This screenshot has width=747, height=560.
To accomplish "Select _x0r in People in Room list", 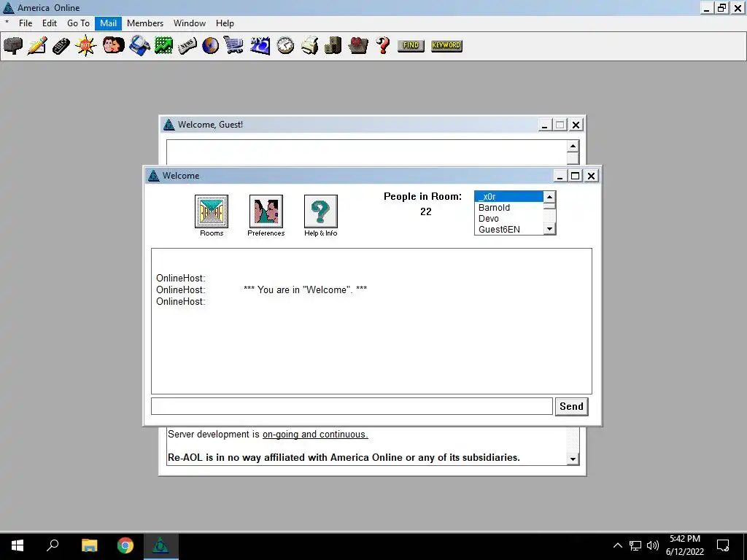I will pos(508,197).
